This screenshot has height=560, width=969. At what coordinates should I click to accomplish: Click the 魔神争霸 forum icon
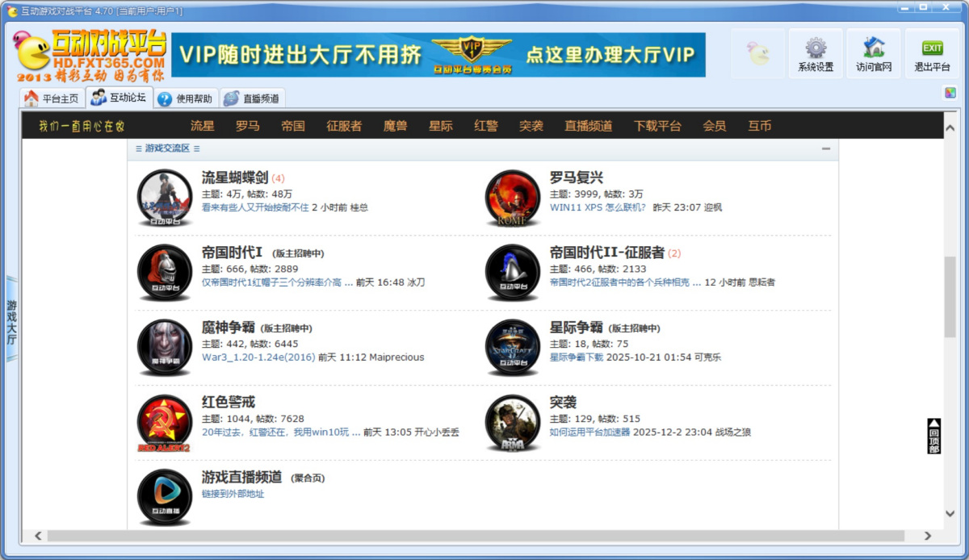164,347
